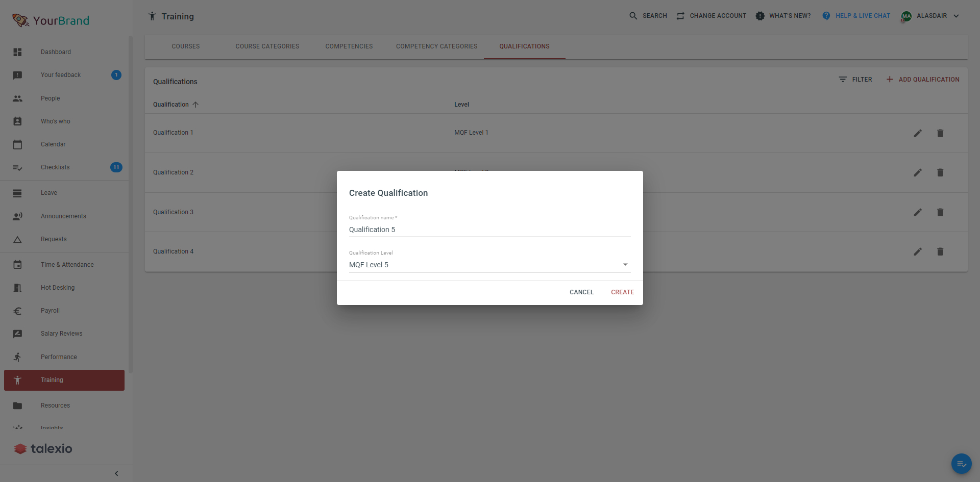Delete Qualification 2 with trash icon
The image size is (980, 482).
click(940, 172)
